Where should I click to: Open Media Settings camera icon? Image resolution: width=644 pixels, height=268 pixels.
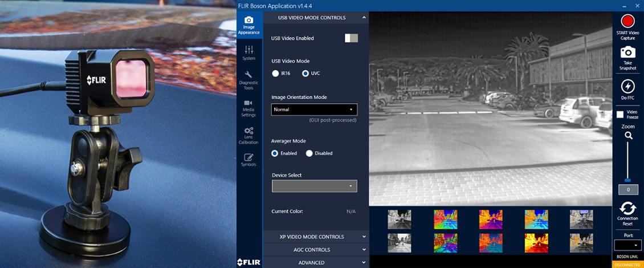249,108
